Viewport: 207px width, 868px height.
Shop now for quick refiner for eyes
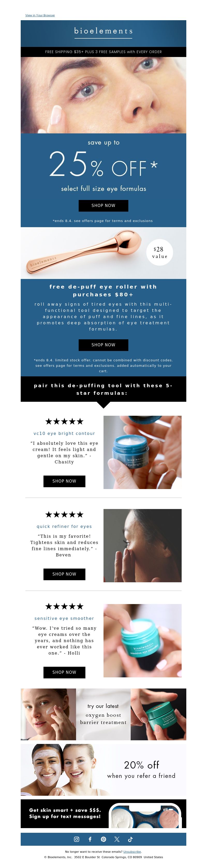click(x=64, y=574)
